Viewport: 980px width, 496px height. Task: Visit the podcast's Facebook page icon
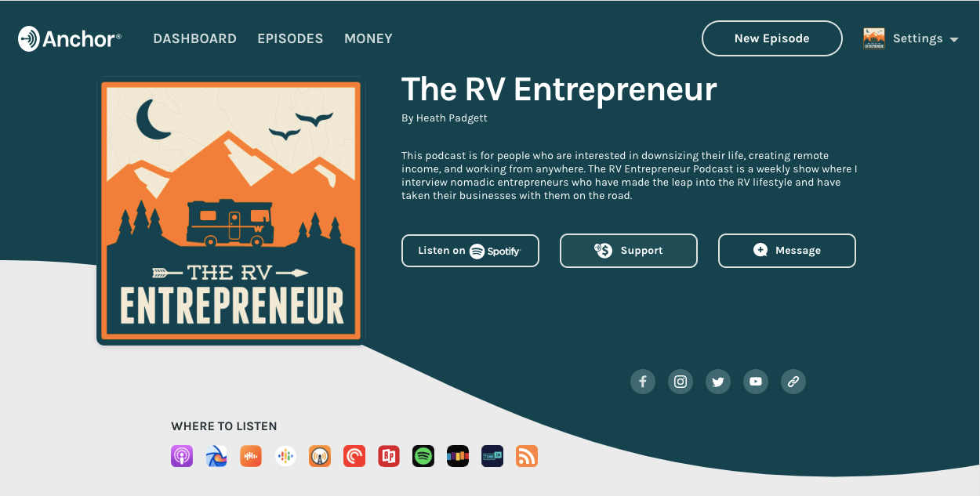(x=643, y=382)
